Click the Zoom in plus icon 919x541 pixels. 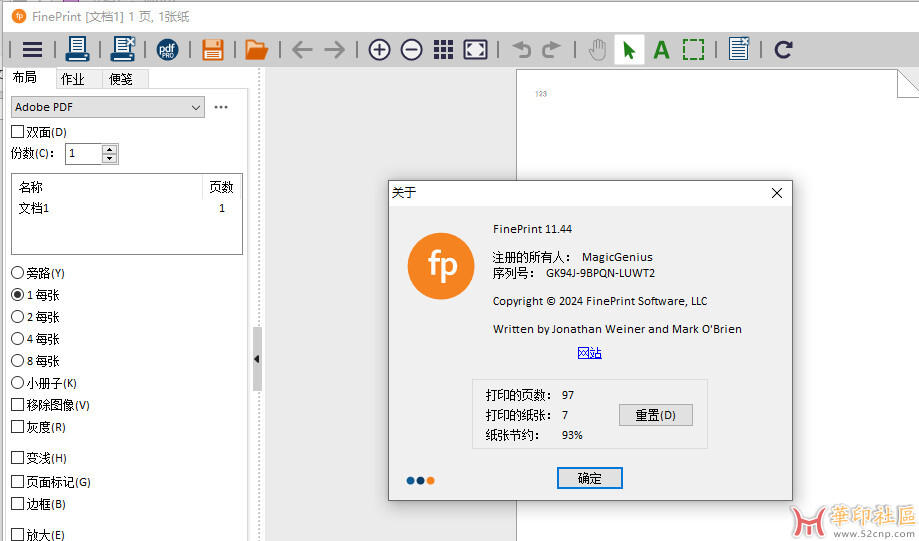click(379, 50)
